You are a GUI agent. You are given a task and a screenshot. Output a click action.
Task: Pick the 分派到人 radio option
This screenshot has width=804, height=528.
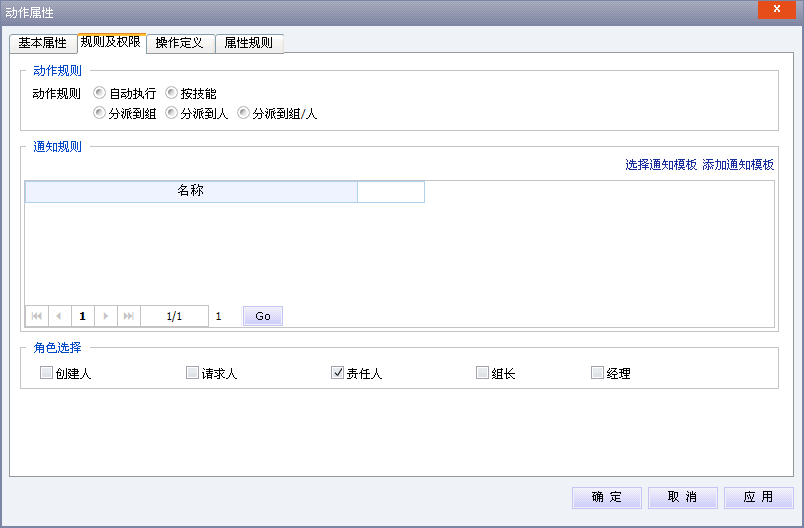pyautogui.click(x=171, y=113)
